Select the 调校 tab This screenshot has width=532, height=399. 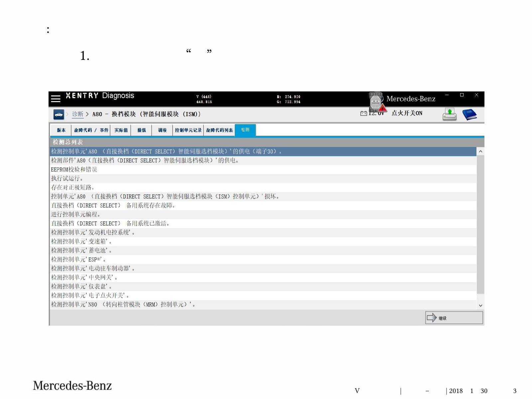point(162,130)
